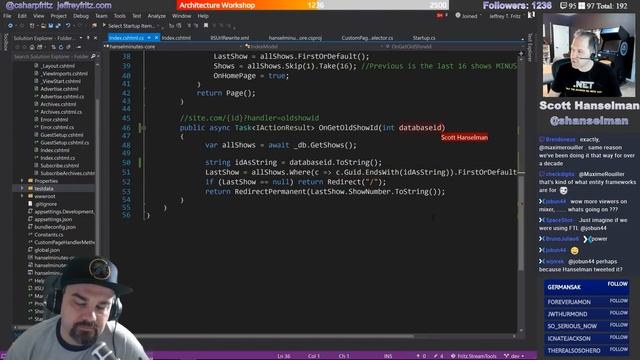Click the viewer count icon in stream overlay
The width and height of the screenshot is (640, 360).
(x=563, y=6)
